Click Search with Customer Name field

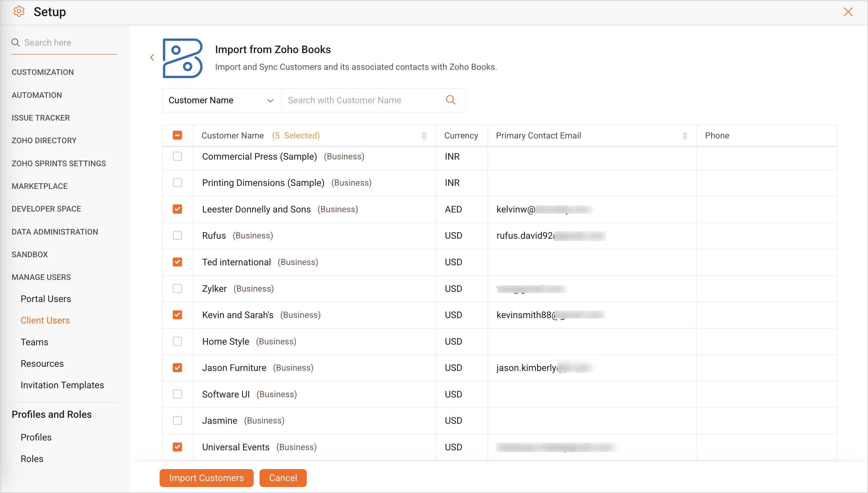[x=362, y=100]
